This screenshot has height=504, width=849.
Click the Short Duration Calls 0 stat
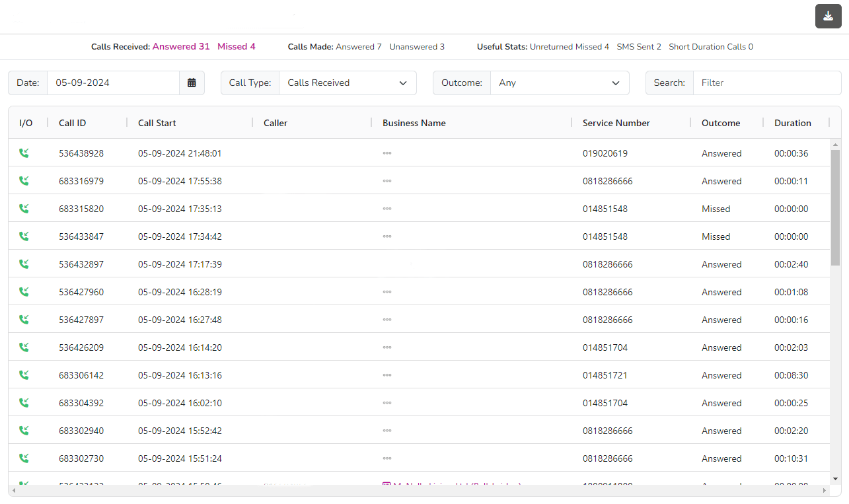coord(711,47)
